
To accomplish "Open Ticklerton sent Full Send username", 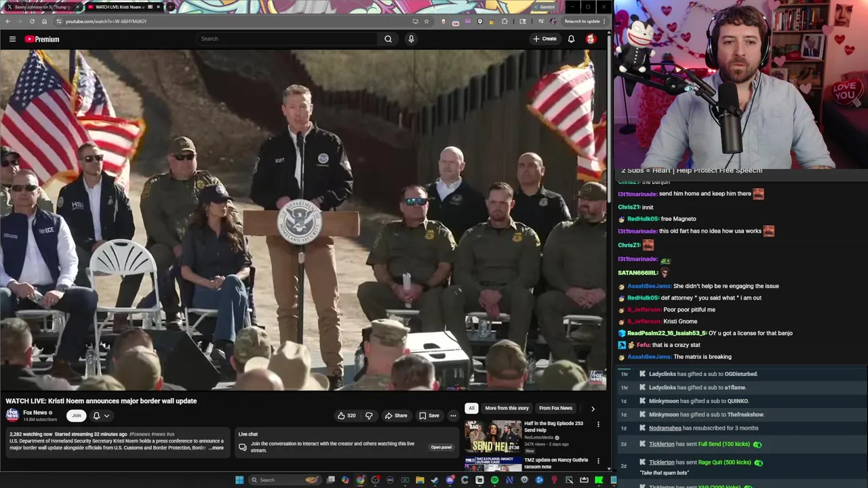I will click(661, 445).
